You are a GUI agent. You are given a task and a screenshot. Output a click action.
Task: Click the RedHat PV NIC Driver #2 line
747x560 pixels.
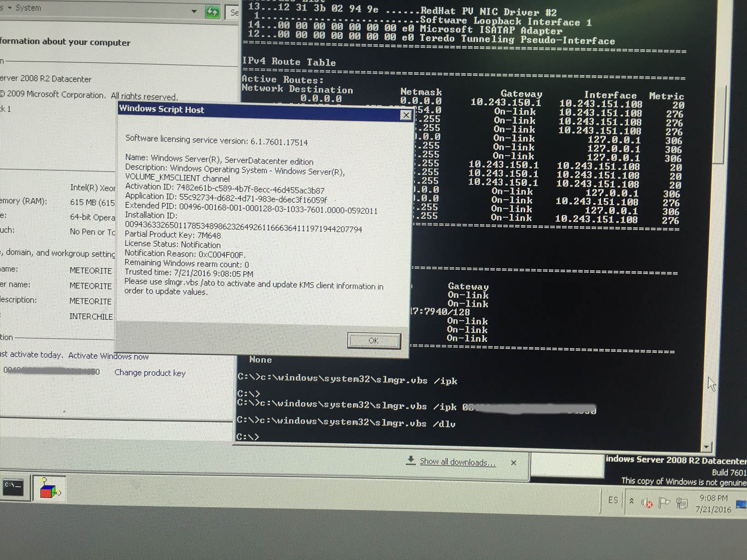coord(402,9)
